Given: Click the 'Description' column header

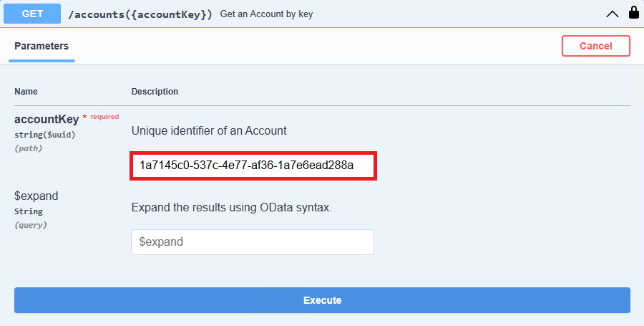Looking at the screenshot, I should 155,92.
